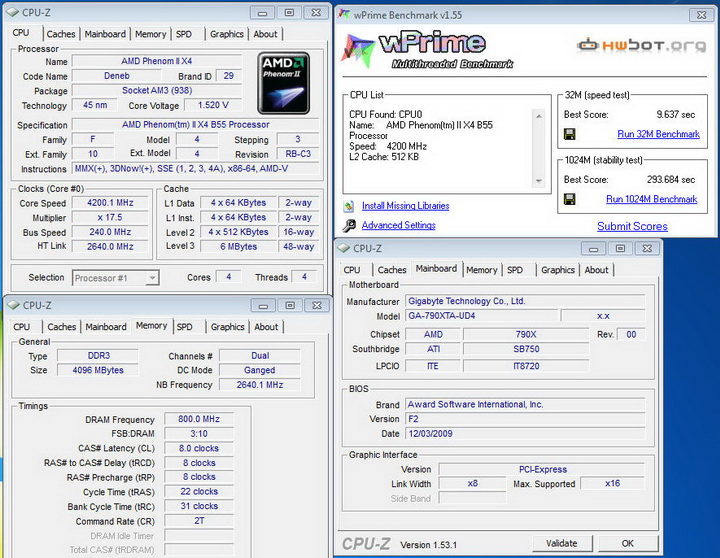The width and height of the screenshot is (720, 558).
Task: Minimize the CPU-Z Mainboard window
Action: tap(593, 248)
